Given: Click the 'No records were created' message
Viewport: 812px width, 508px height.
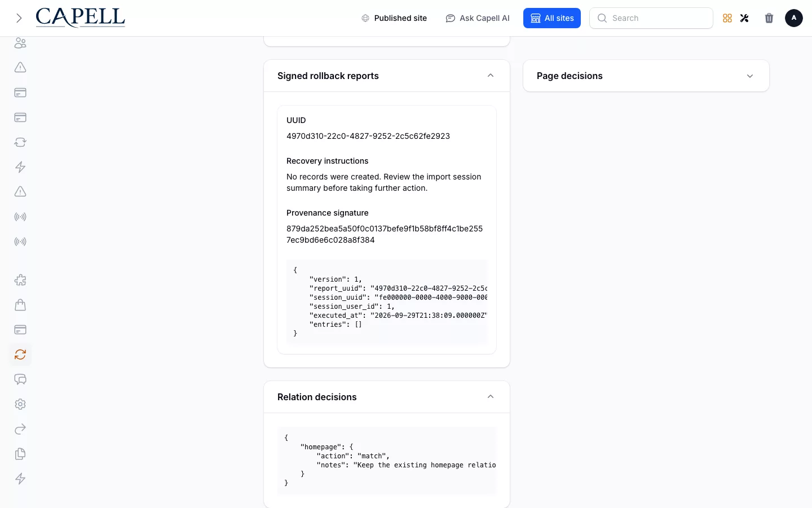Looking at the screenshot, I should click(x=384, y=182).
